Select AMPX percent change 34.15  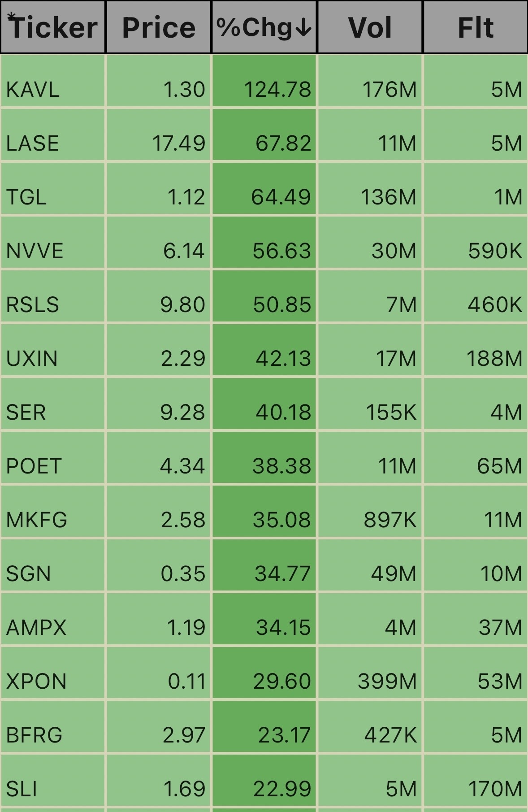[264, 619]
